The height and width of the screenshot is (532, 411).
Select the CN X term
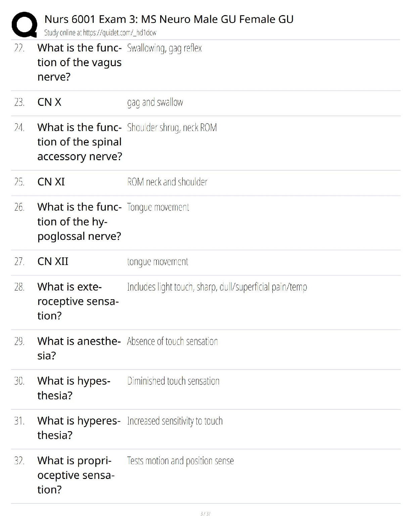click(49, 102)
